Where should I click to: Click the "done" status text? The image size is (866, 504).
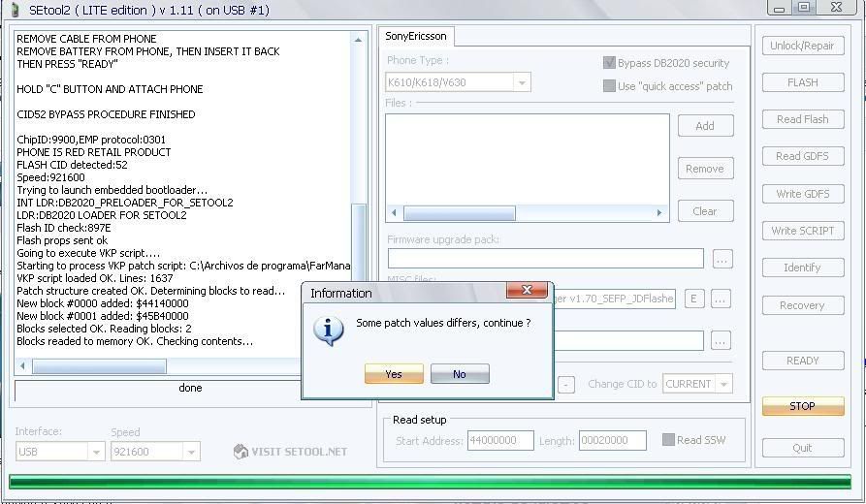[190, 388]
